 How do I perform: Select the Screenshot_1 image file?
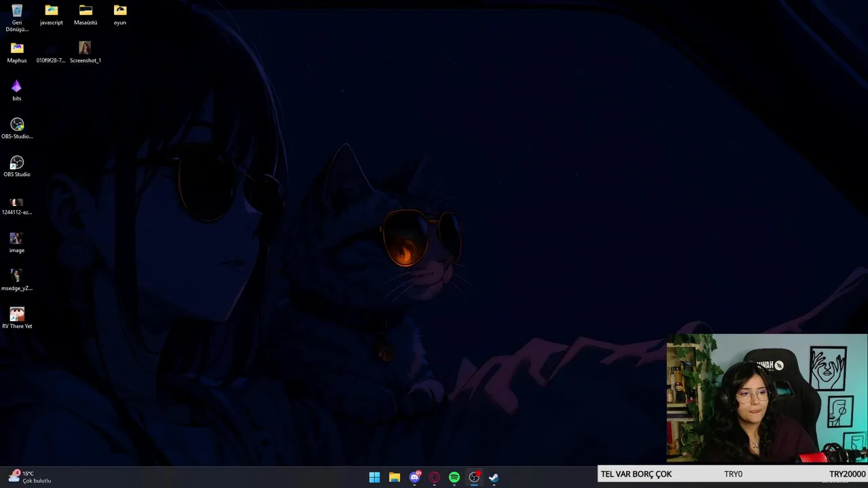coord(85,53)
